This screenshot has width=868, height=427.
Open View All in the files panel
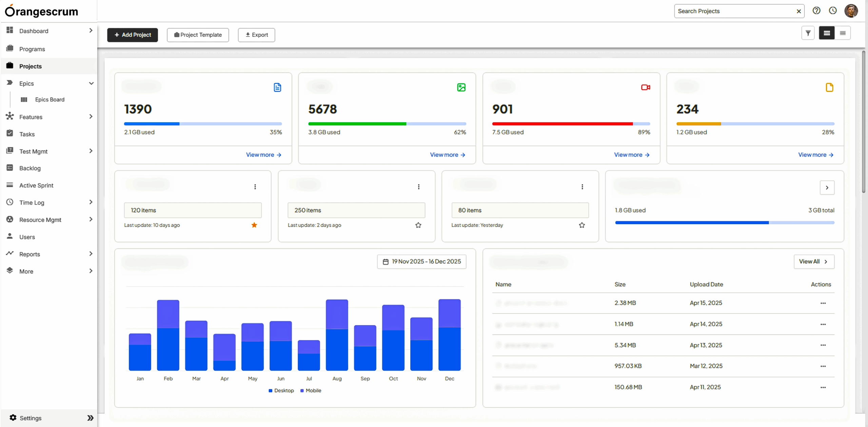tap(814, 261)
